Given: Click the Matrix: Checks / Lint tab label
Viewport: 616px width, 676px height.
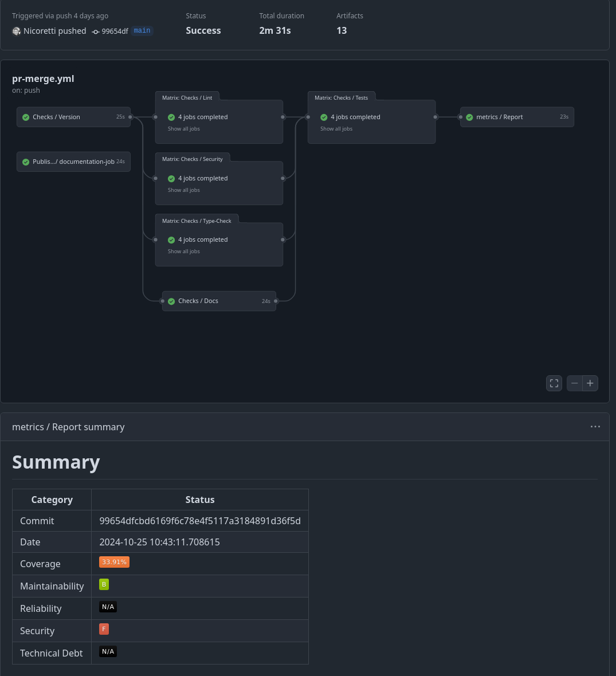Looking at the screenshot, I should [187, 98].
